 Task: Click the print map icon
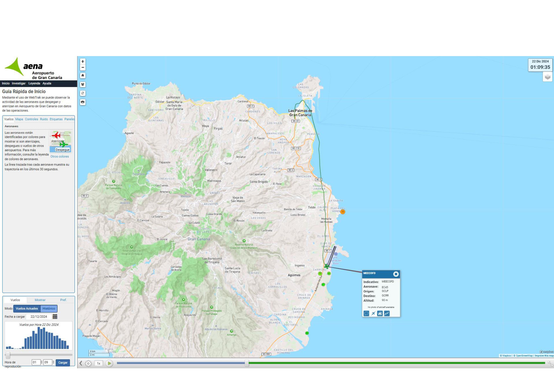[x=83, y=102]
